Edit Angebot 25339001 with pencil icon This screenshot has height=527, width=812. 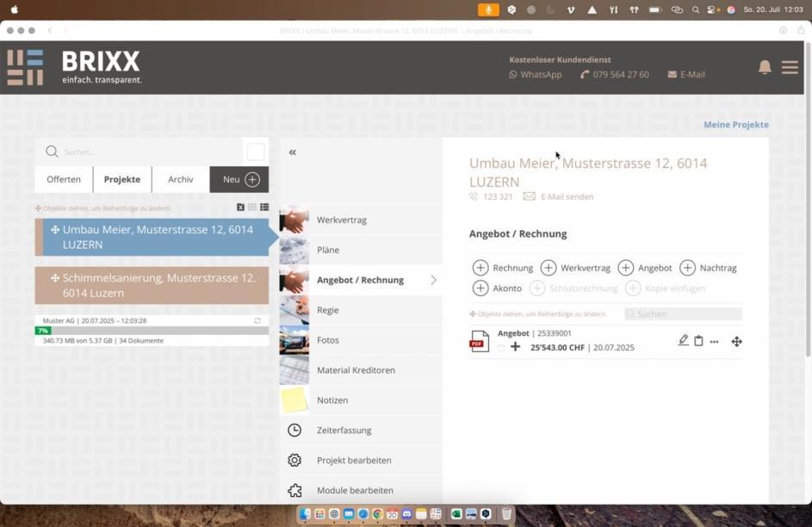coord(684,341)
